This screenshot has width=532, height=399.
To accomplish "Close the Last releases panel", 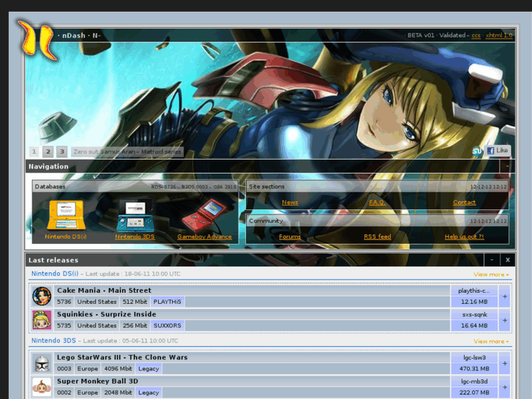I will [x=508, y=260].
